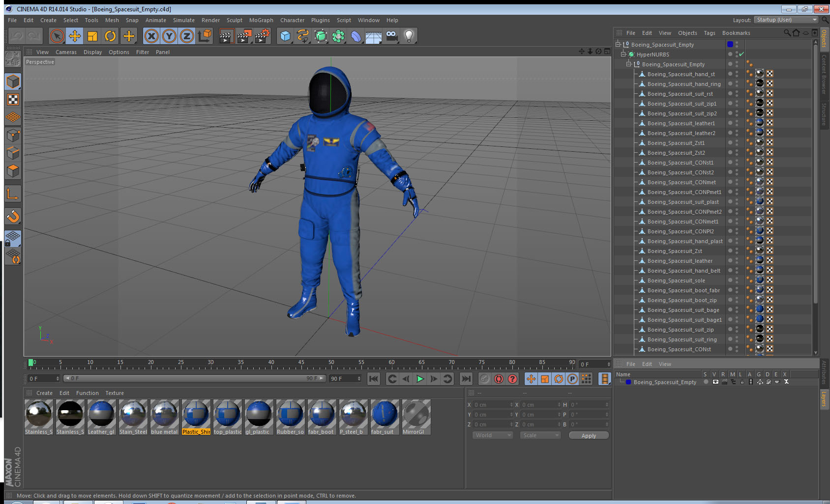Add a Camera object
This screenshot has width=830, height=504.
click(391, 36)
